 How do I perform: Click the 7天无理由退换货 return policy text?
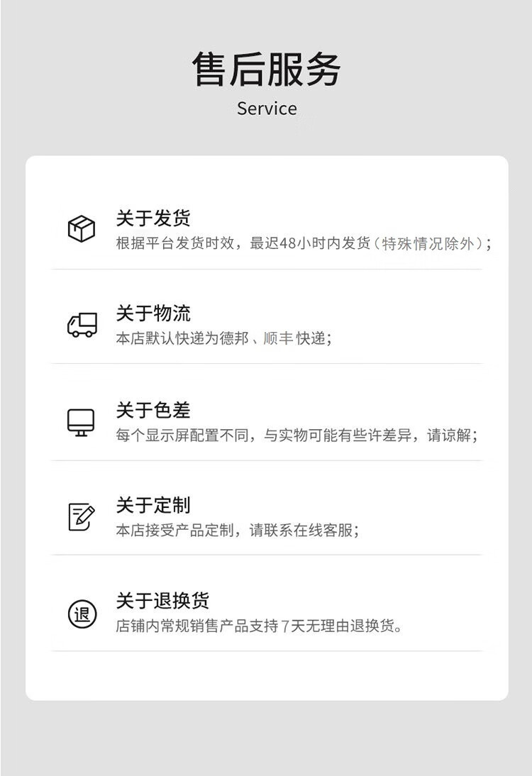(x=260, y=626)
